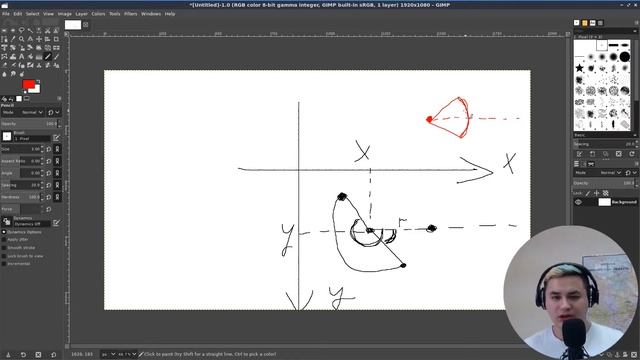Open the File menu
Image resolution: width=640 pixels, height=360 pixels.
pos(6,13)
